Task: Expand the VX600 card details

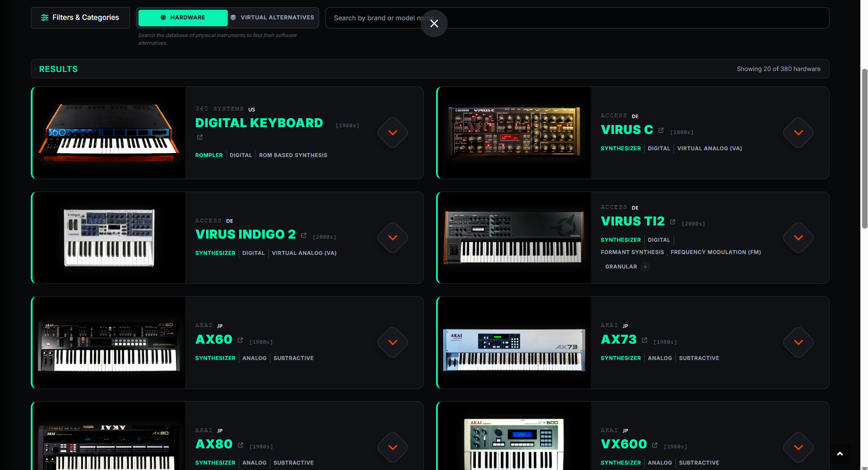Action: [799, 447]
